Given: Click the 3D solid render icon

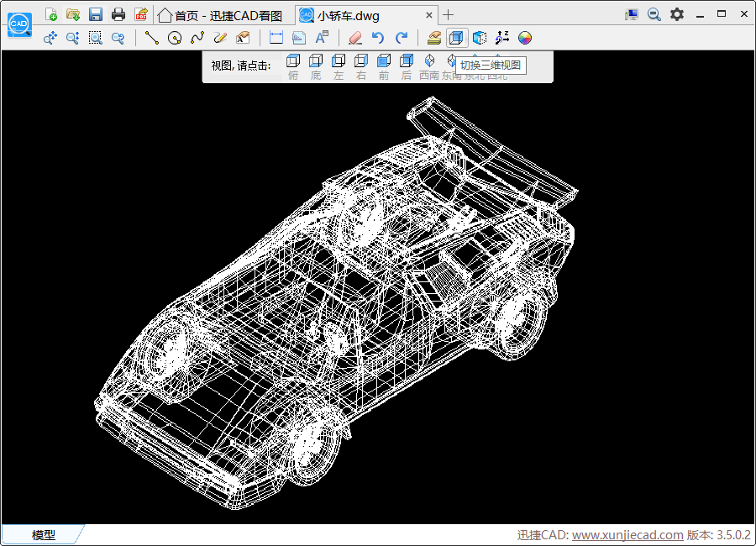Looking at the screenshot, I should (480, 38).
